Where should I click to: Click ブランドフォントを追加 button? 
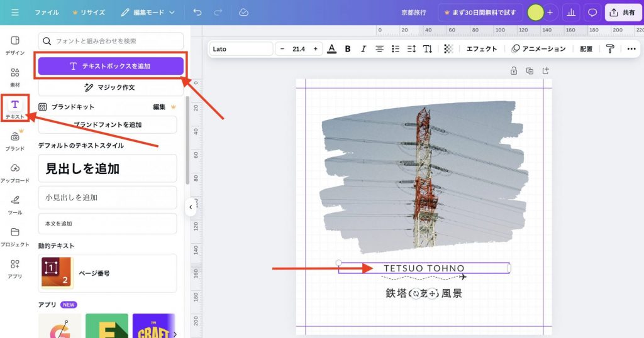coord(108,124)
